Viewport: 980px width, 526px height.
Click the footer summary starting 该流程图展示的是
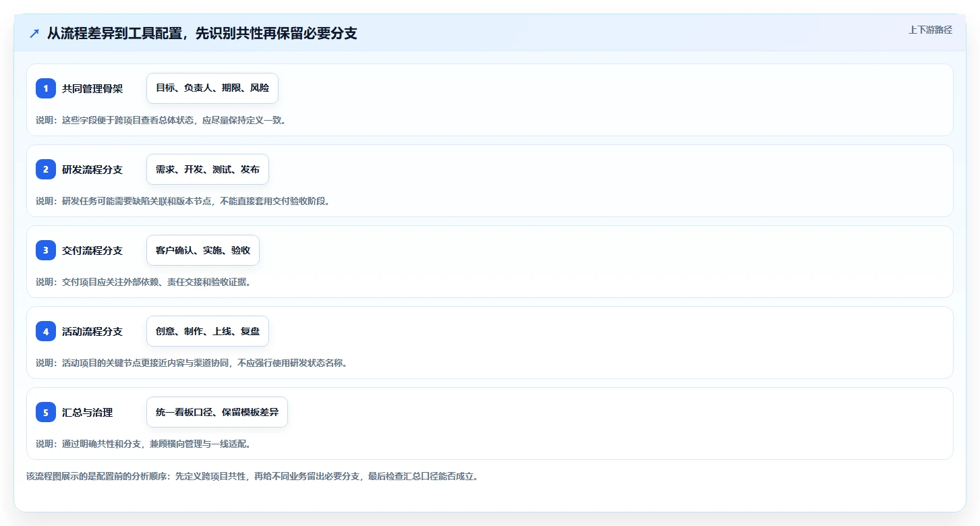[x=252, y=476]
